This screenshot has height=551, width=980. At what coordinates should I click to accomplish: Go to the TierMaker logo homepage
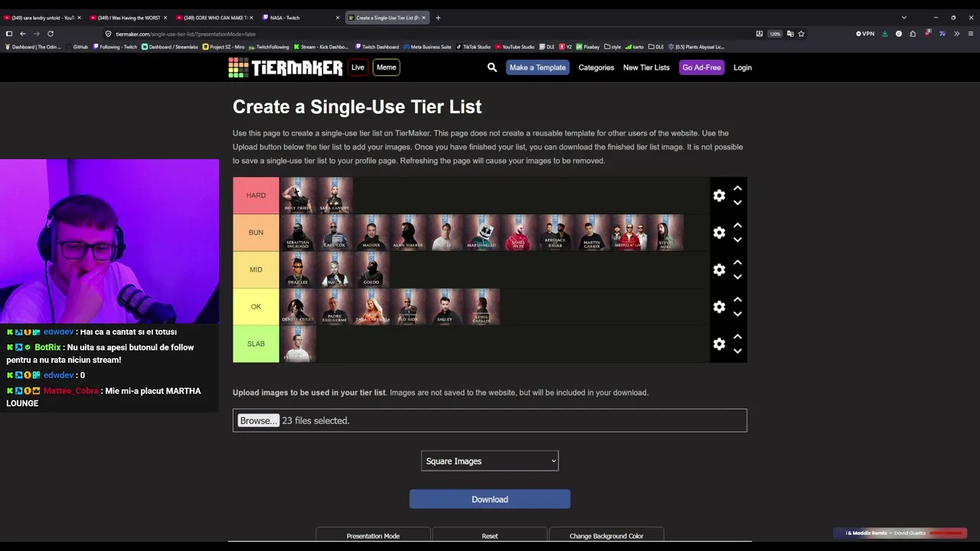tap(285, 67)
